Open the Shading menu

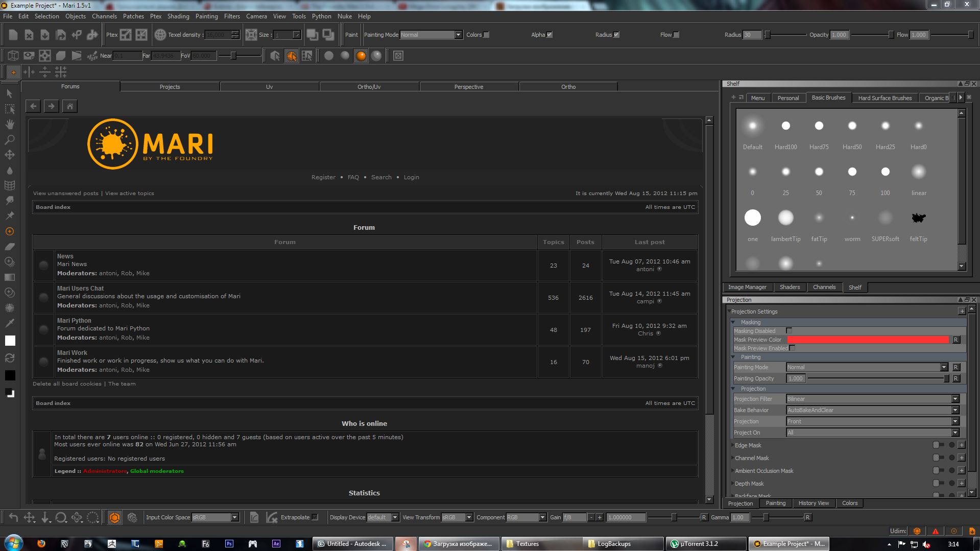pyautogui.click(x=178, y=16)
